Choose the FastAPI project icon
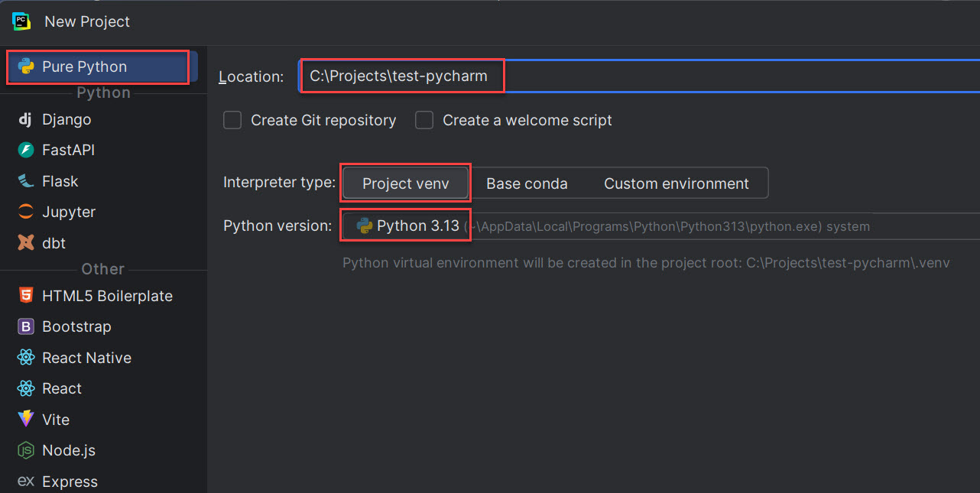This screenshot has width=980, height=493. pyautogui.click(x=26, y=151)
